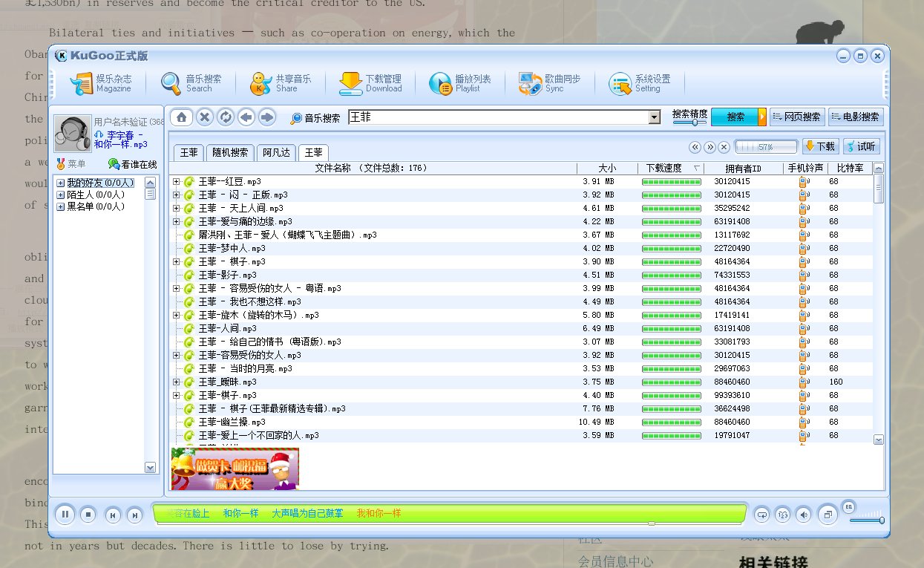
Task: Expand the 王菲 - 棋子.mp3 row
Action: (176, 261)
